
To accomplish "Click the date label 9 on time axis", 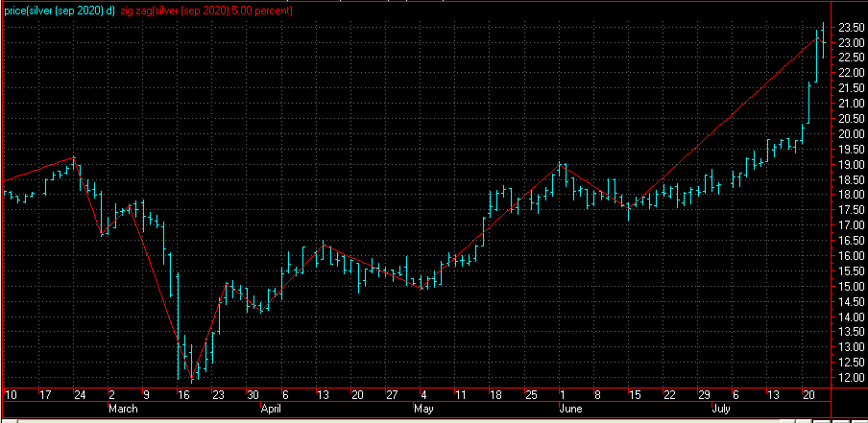I will [x=147, y=395].
